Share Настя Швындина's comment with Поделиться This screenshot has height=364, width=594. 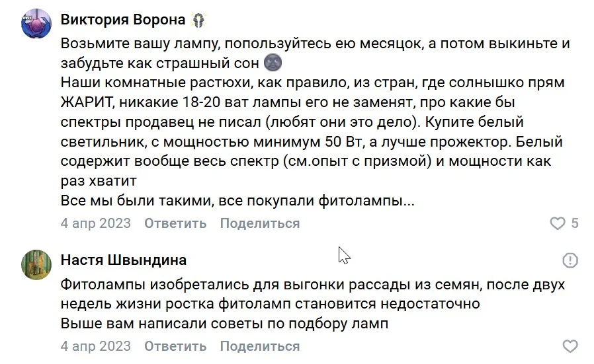pos(260,346)
